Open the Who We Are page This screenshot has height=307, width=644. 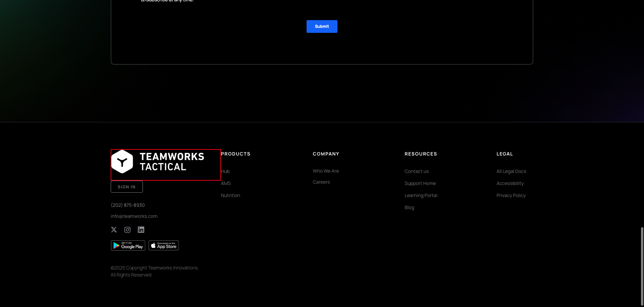326,171
